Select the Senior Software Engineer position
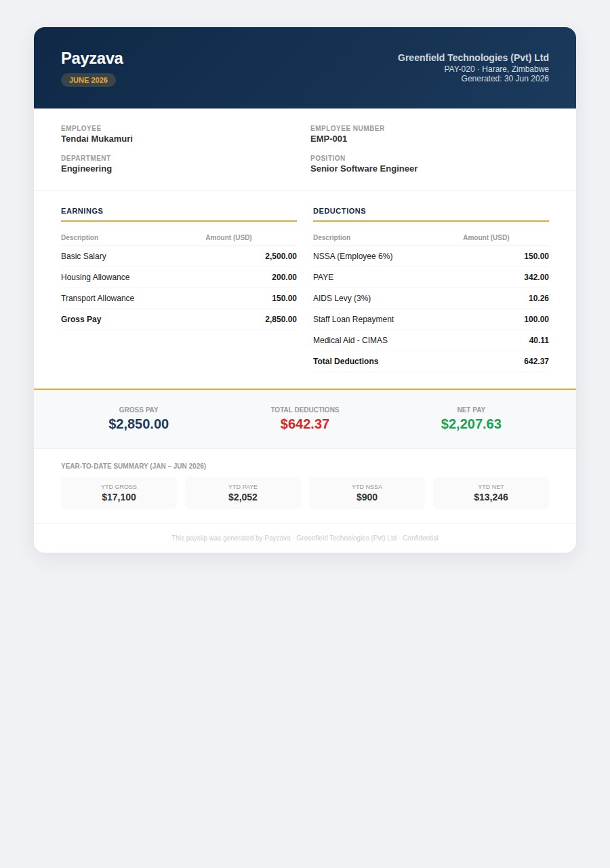The height and width of the screenshot is (868, 610). 364,169
